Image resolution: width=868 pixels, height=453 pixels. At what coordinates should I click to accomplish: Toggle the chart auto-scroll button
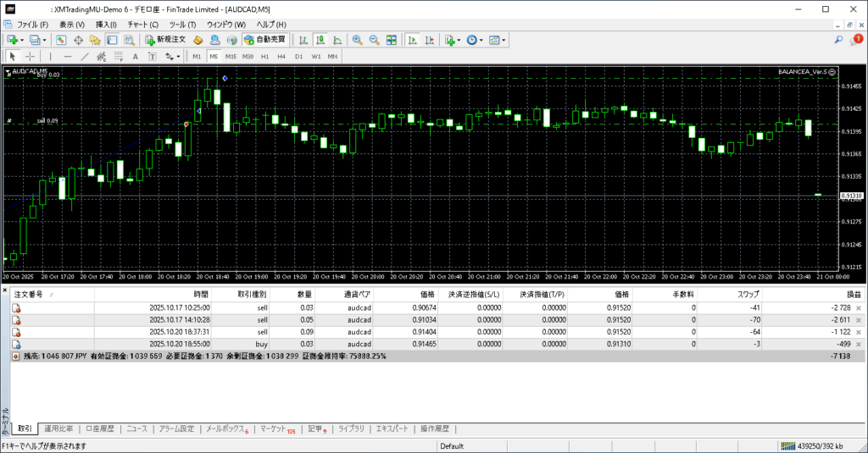click(412, 40)
